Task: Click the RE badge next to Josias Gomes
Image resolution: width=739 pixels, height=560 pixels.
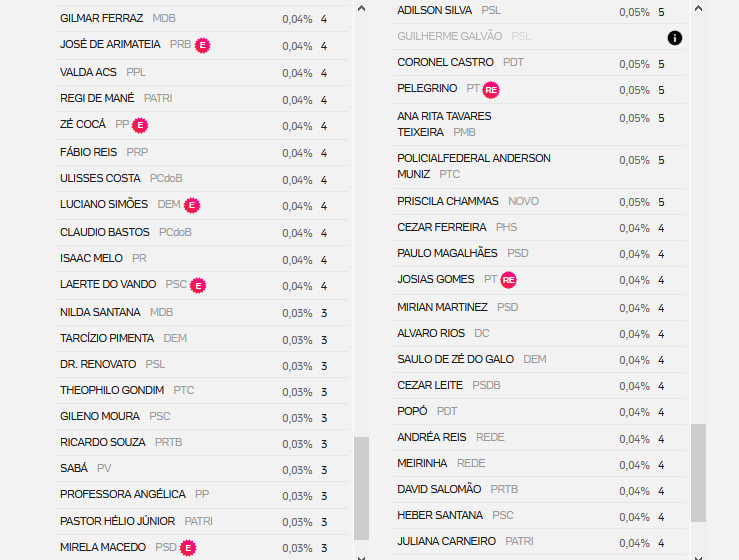Action: (x=508, y=280)
